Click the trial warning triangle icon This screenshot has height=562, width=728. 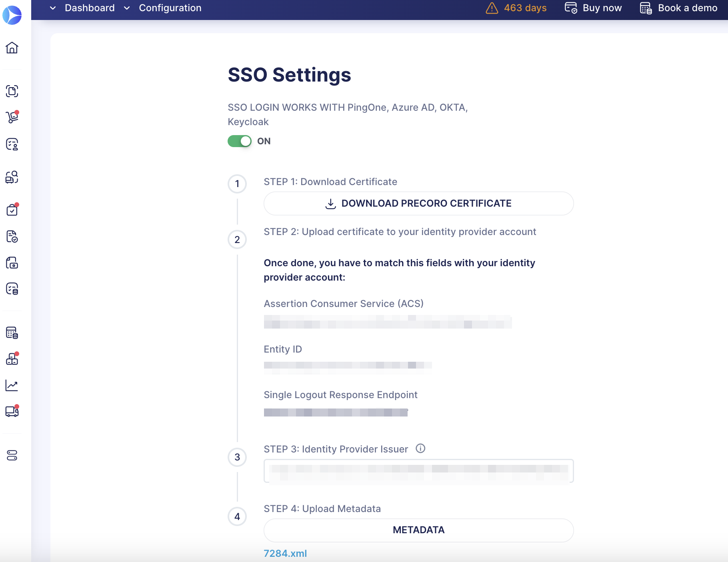coord(492,8)
